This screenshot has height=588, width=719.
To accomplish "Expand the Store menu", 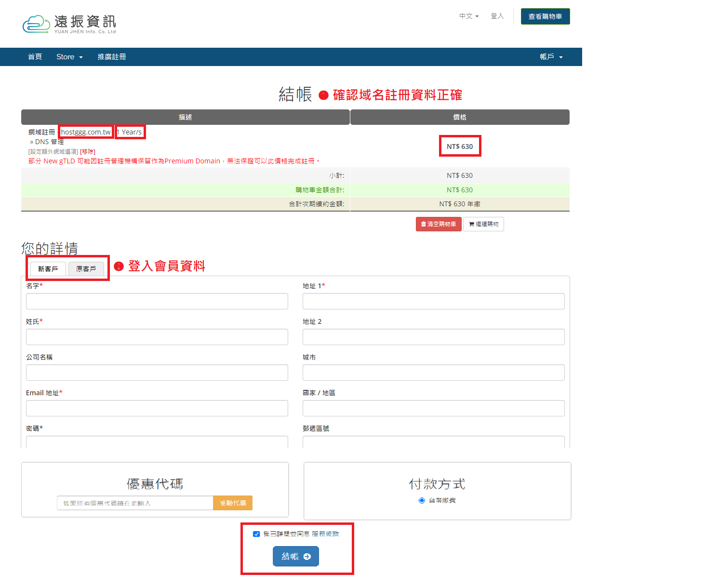I will coord(69,57).
